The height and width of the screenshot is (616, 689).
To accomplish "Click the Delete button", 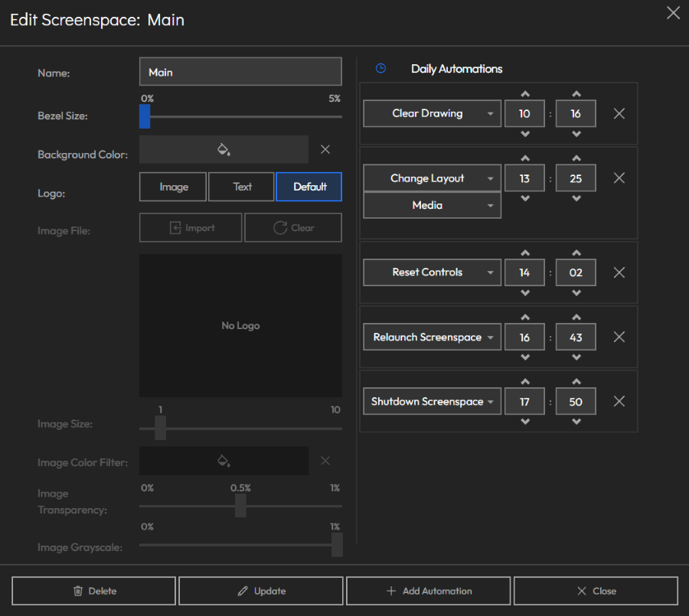I will pos(93,591).
